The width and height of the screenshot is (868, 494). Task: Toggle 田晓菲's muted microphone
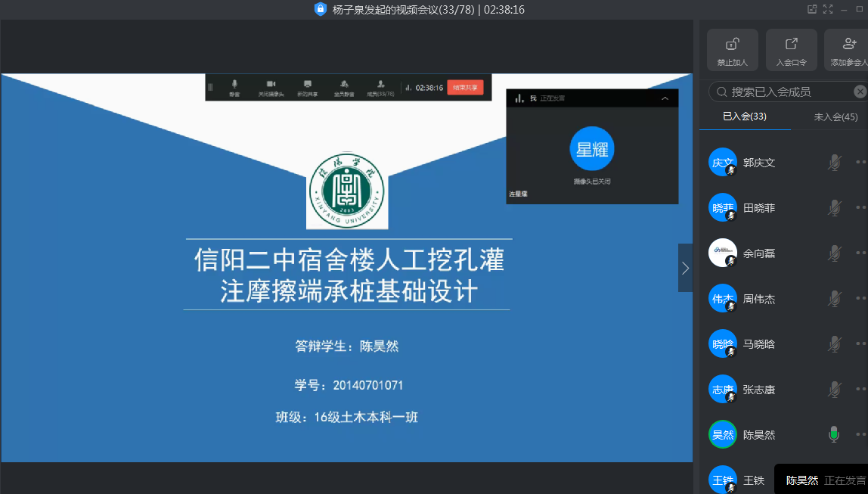point(834,207)
